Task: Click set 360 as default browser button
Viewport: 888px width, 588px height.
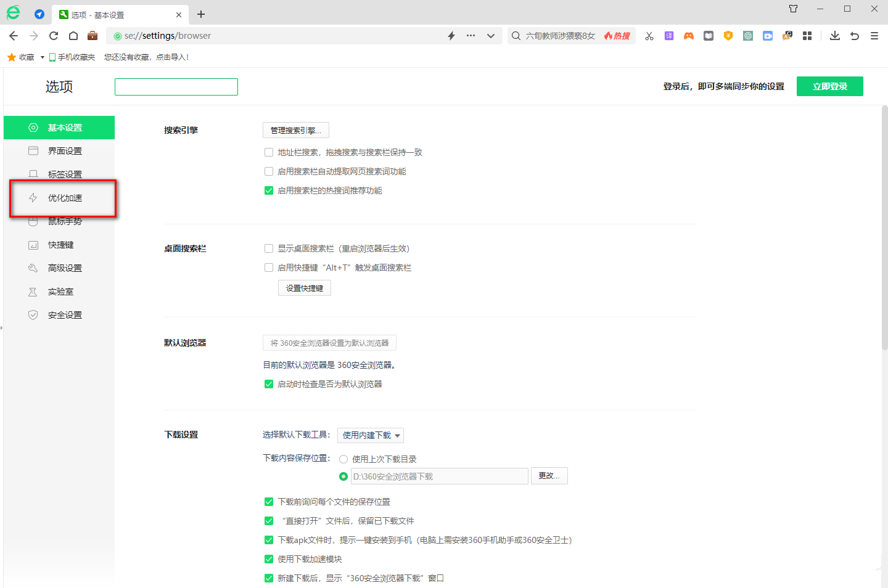Action: 329,343
